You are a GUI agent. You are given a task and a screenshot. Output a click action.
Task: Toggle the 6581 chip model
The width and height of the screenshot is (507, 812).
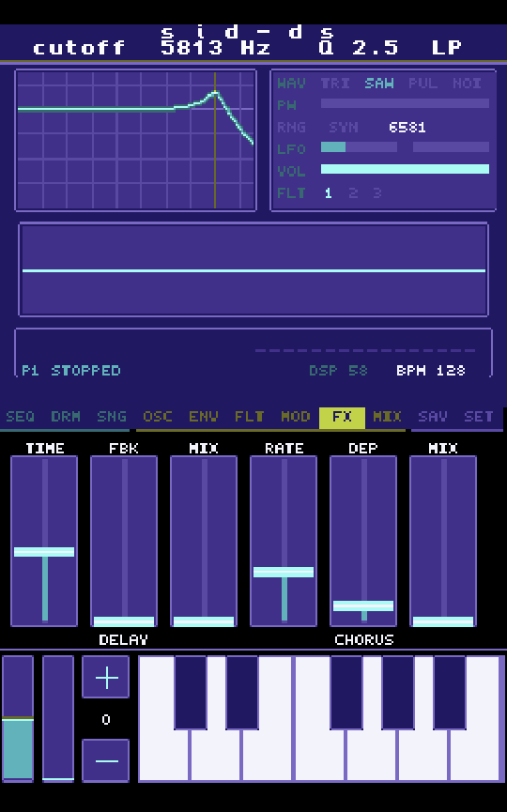[407, 128]
